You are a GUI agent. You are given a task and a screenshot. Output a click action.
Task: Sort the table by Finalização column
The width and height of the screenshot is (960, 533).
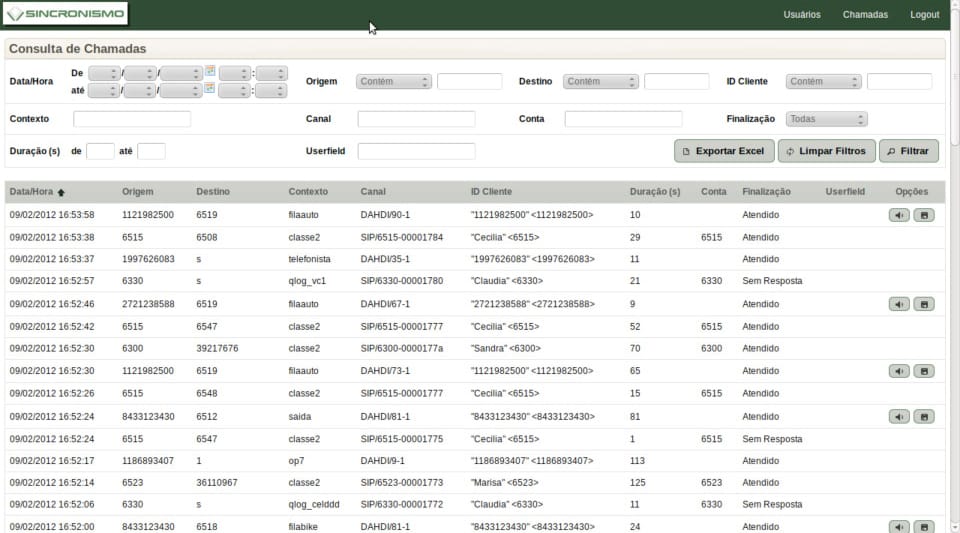(766, 192)
